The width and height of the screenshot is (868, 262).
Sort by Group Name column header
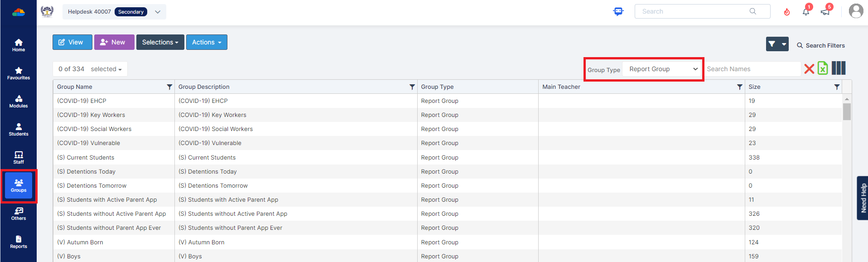(x=75, y=87)
